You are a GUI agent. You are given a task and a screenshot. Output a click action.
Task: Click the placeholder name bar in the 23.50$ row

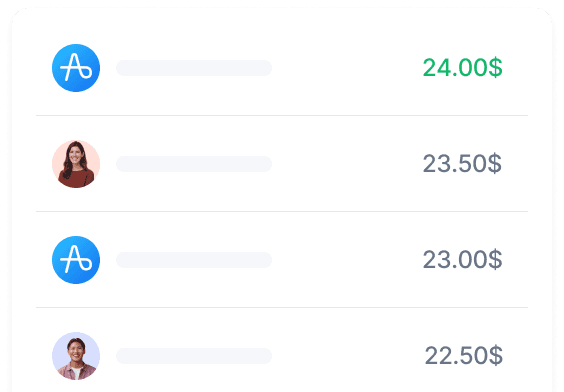pos(194,164)
